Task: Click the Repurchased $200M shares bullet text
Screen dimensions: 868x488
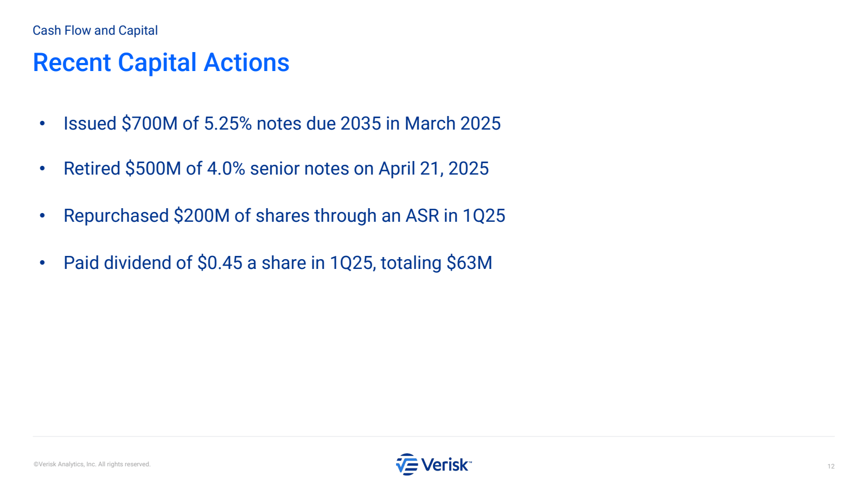Action: [284, 216]
